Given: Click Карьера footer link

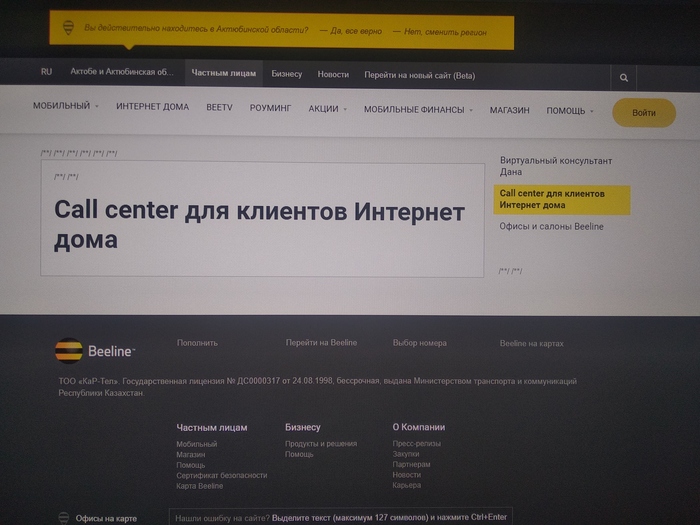Looking at the screenshot, I should point(407,485).
